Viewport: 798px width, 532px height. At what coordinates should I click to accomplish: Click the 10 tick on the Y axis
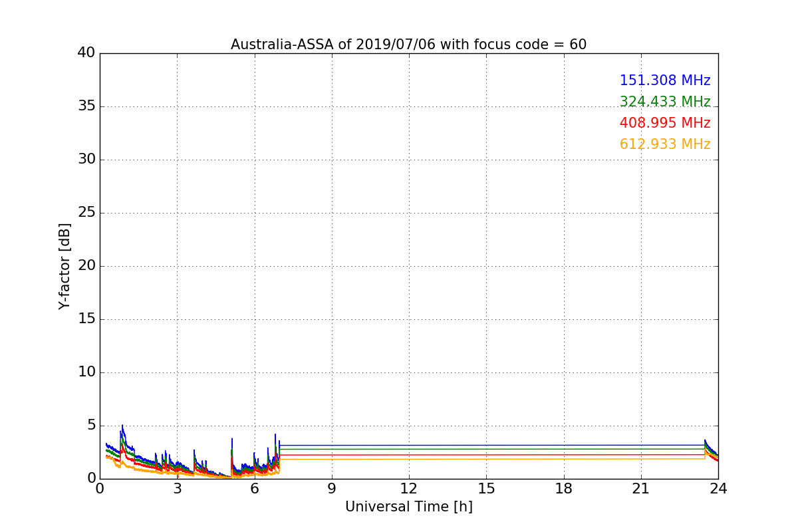click(86, 372)
